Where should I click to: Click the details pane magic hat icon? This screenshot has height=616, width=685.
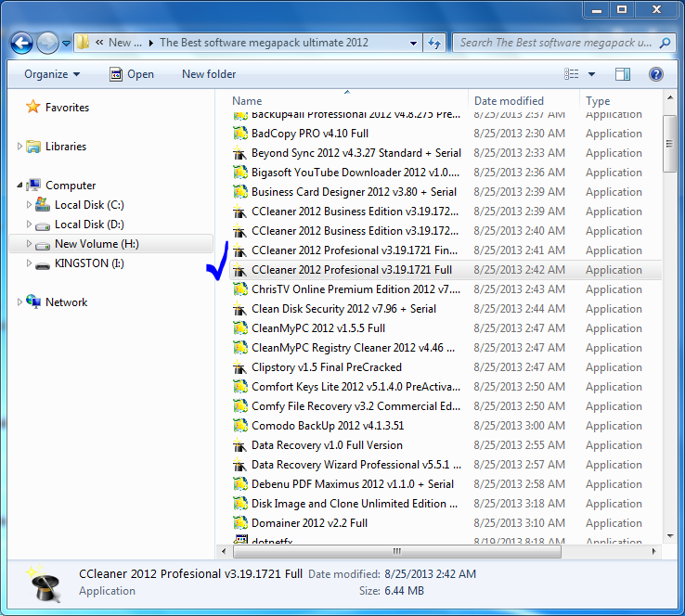45,584
